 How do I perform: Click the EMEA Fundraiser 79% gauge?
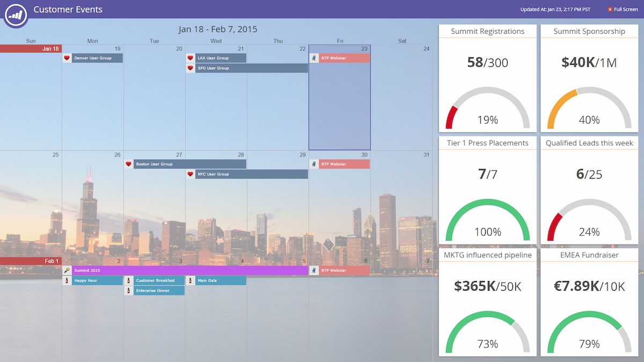tap(589, 332)
